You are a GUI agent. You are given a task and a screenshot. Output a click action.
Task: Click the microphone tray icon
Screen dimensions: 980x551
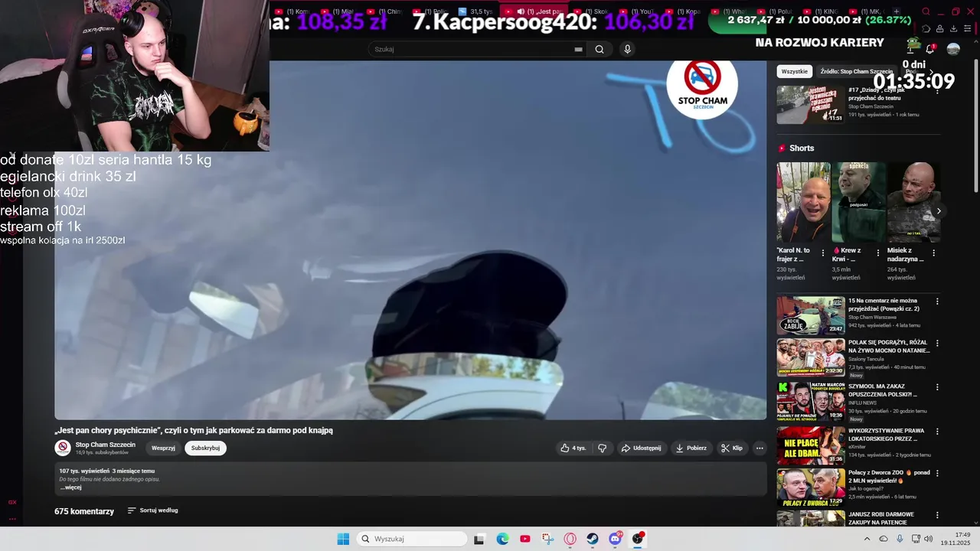[x=900, y=539]
